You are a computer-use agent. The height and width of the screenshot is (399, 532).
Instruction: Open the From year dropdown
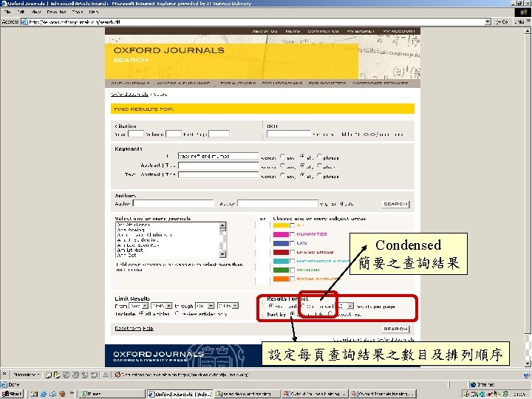tap(162, 306)
